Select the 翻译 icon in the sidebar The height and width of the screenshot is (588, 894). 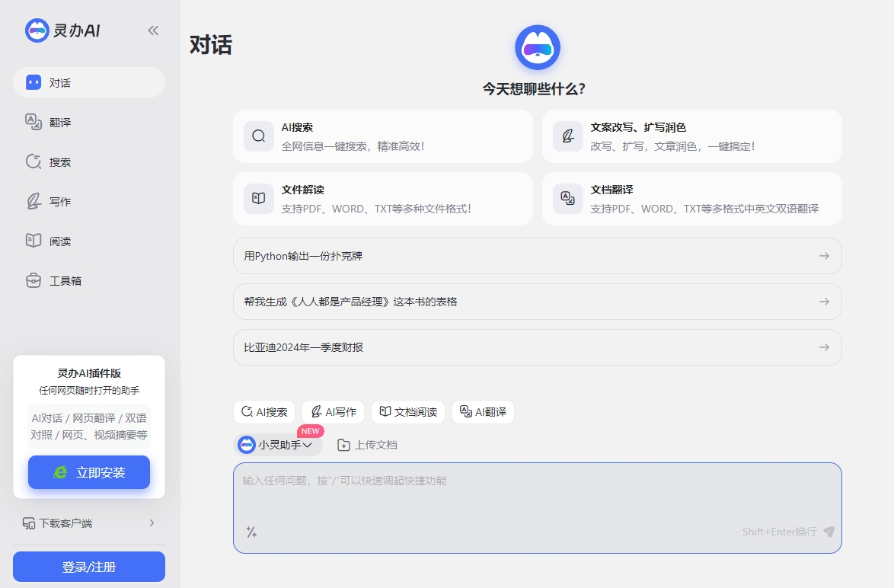click(x=34, y=122)
